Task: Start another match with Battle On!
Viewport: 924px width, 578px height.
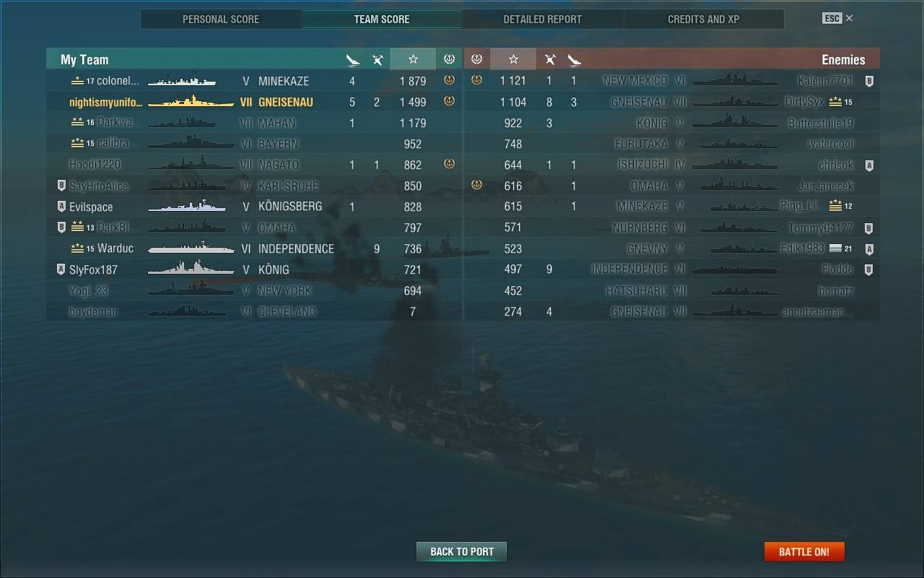Action: [x=804, y=551]
